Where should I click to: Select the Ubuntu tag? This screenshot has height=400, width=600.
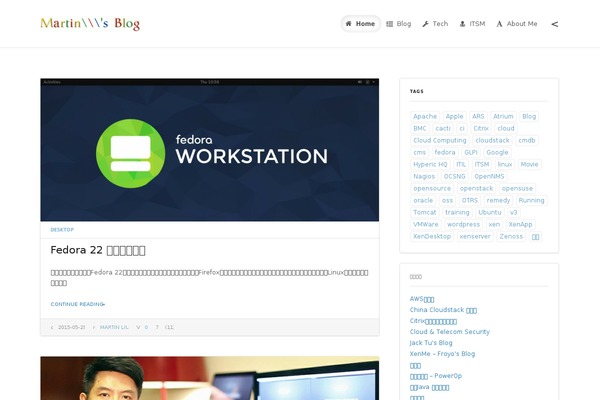pos(490,212)
